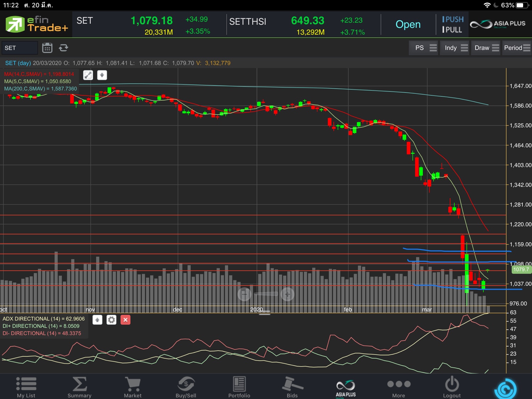
Task: Open the Buy/Sell tab
Action: (x=186, y=387)
